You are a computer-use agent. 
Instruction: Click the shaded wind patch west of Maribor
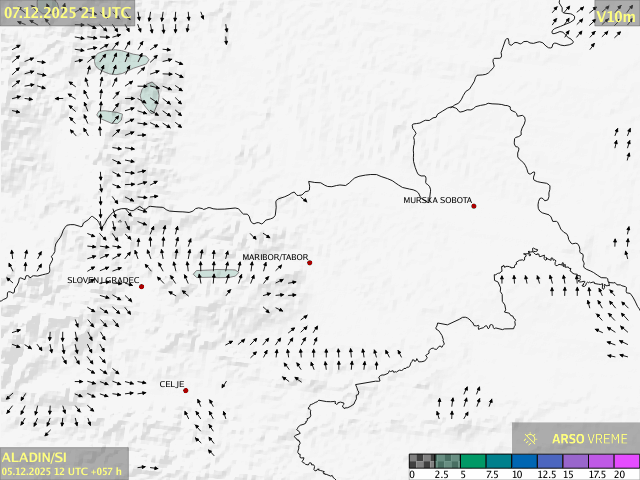point(216,273)
